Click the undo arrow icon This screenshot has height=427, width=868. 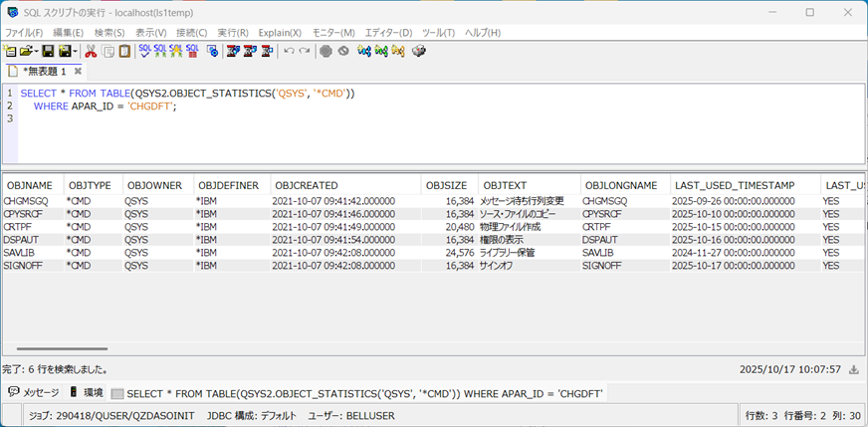289,51
